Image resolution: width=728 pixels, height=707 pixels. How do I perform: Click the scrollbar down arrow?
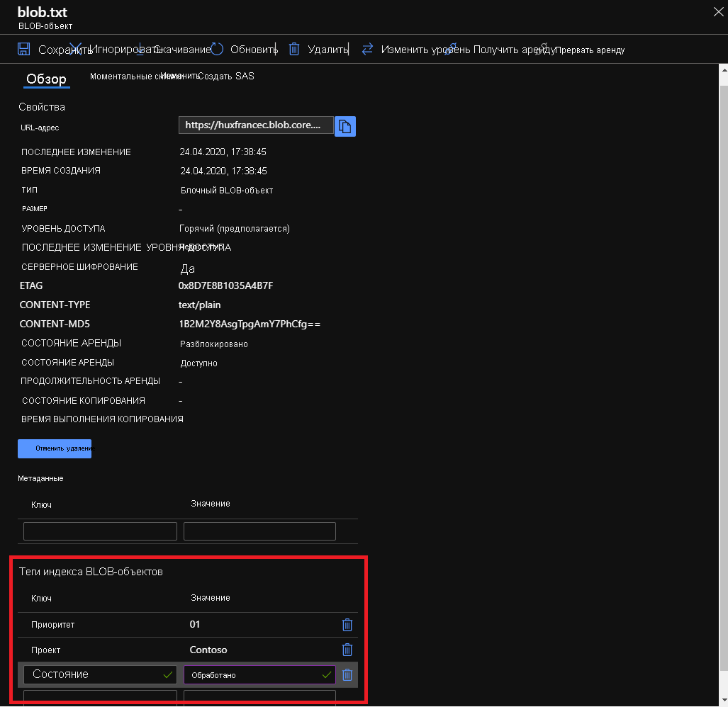724,701
